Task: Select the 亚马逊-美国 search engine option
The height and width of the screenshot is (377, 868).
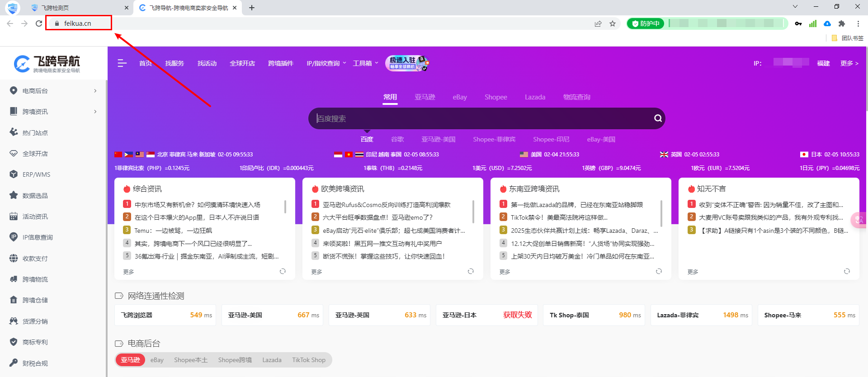Action: 438,139
